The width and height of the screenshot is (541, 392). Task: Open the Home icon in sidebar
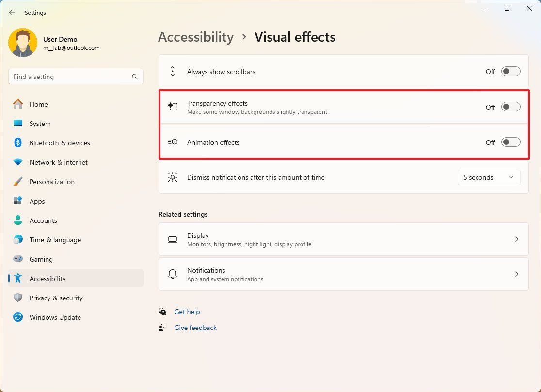pos(18,104)
